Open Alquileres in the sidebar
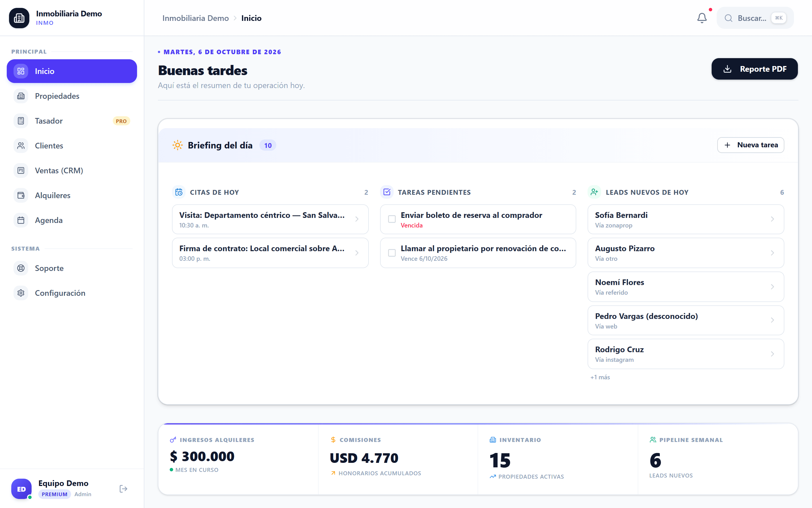The image size is (812, 508). (72, 196)
